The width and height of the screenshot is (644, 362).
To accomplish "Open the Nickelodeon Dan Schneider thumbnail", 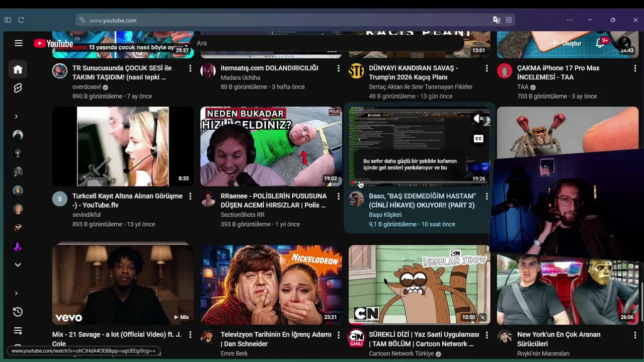I will (271, 285).
